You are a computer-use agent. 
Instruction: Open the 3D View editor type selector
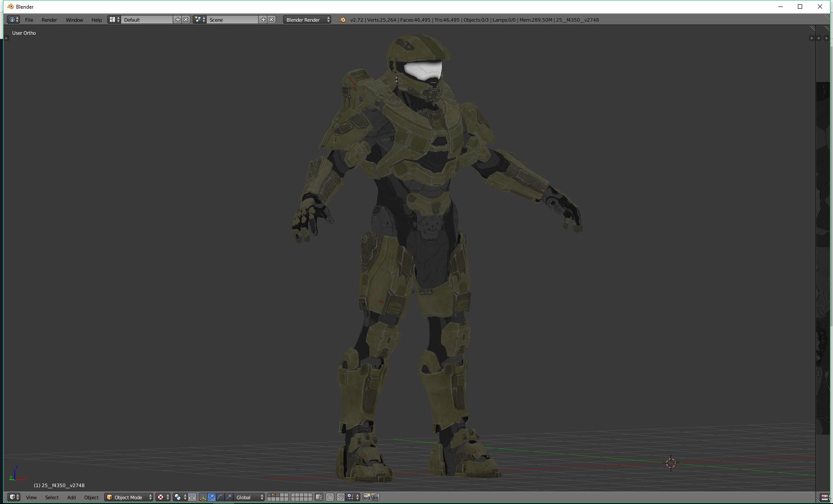(x=14, y=497)
